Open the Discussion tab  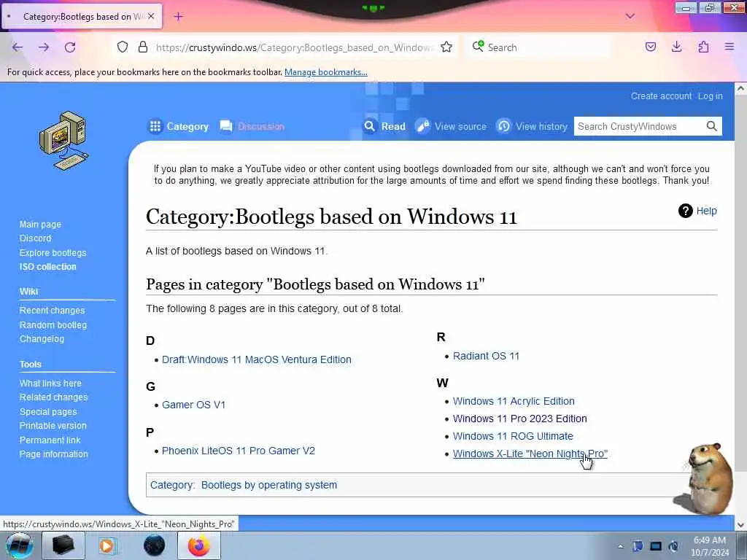click(x=252, y=126)
